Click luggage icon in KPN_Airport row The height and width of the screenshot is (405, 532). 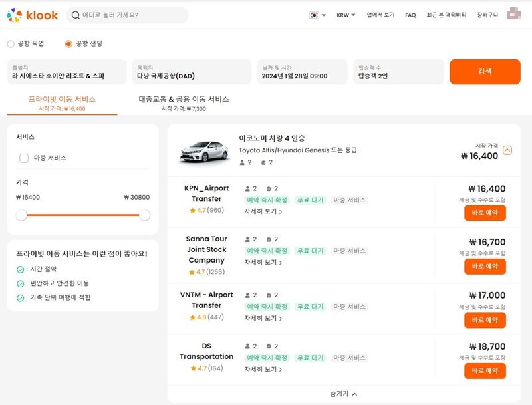[269, 188]
